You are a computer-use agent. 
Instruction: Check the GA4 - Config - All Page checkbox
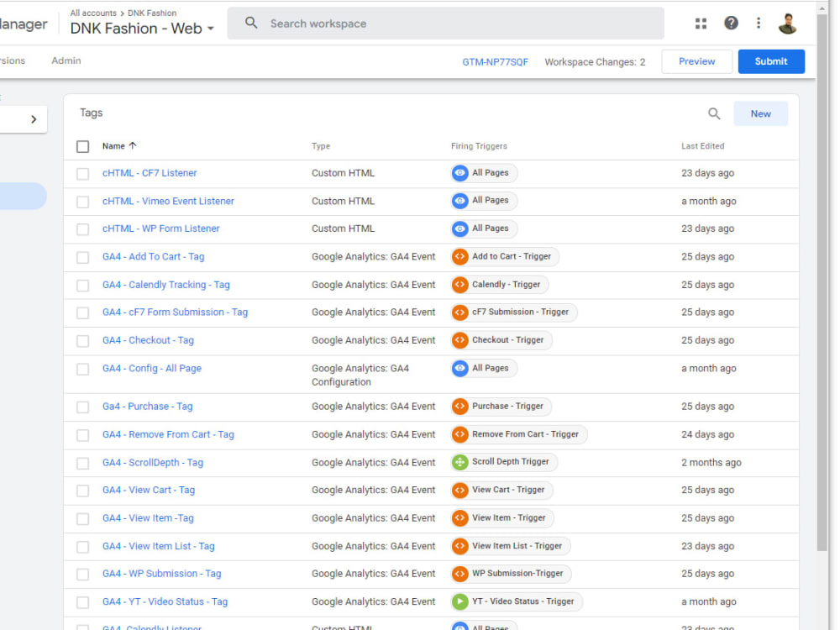(x=82, y=369)
